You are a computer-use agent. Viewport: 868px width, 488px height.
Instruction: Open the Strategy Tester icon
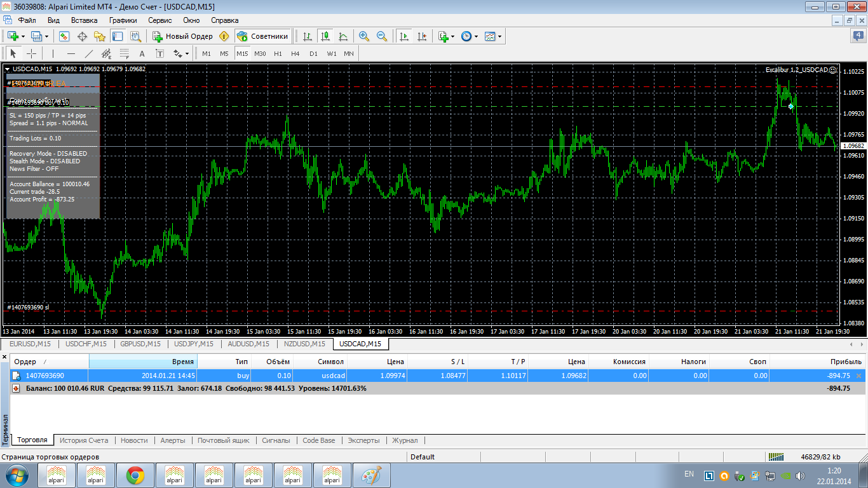[x=135, y=36]
